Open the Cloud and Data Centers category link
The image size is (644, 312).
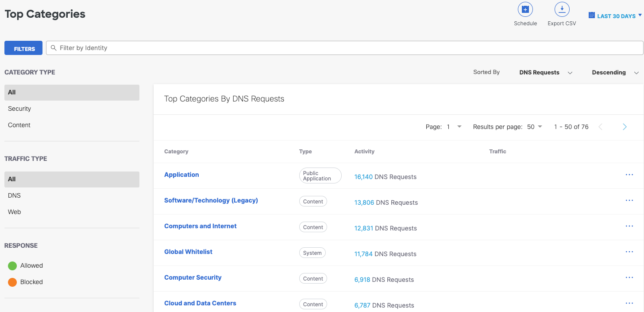click(200, 303)
